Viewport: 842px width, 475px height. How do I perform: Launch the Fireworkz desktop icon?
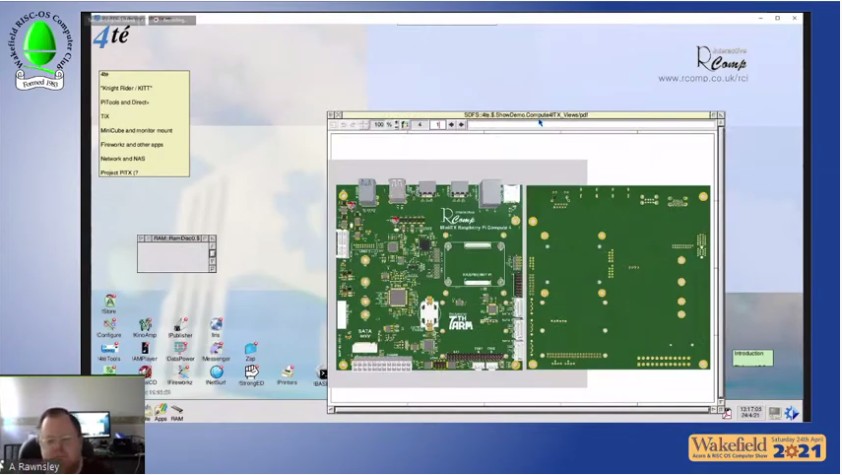click(180, 375)
